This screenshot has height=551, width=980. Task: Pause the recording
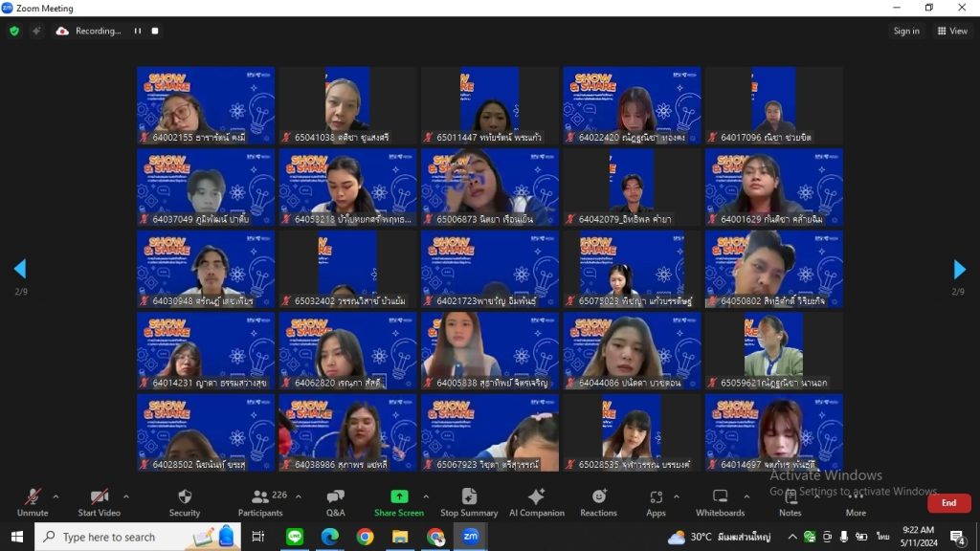click(x=138, y=31)
